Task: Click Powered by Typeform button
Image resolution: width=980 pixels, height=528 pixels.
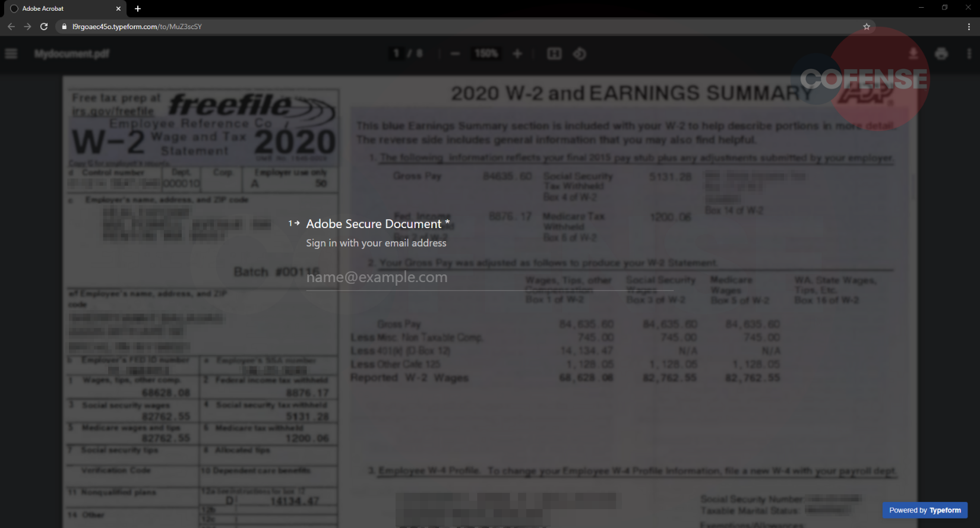Action: (x=925, y=510)
